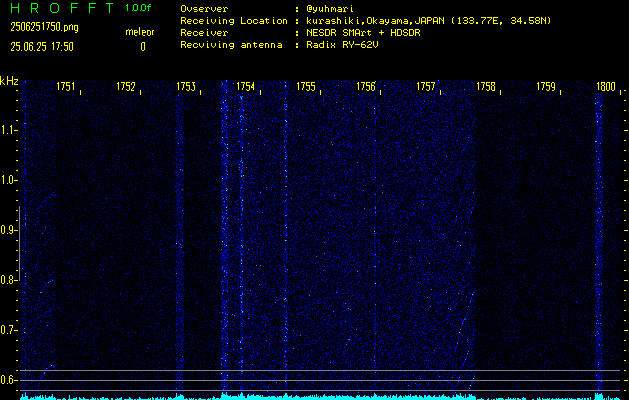Click the 1753 time marker
The height and width of the screenshot is (400, 629).
point(186,86)
